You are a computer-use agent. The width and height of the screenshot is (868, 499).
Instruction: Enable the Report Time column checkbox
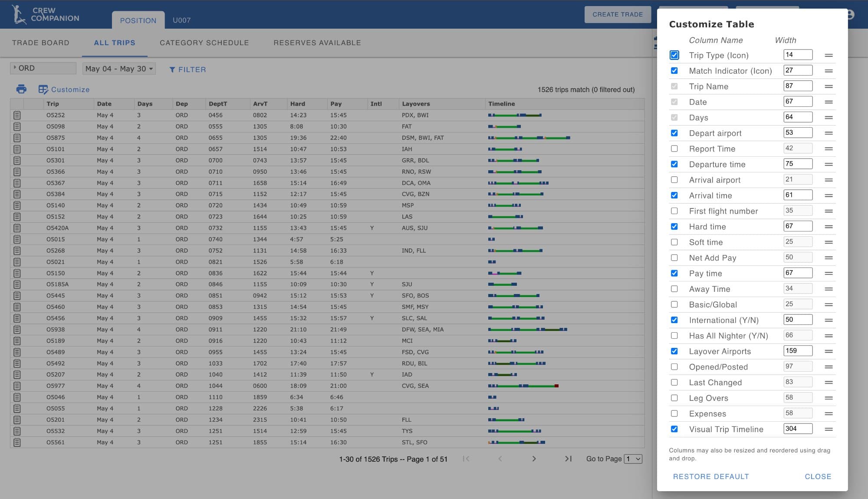674,149
